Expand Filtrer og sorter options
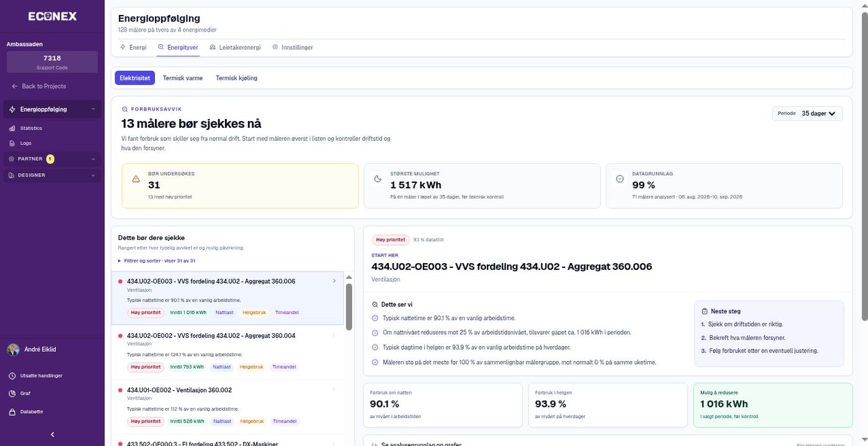The image size is (868, 446). point(156,261)
